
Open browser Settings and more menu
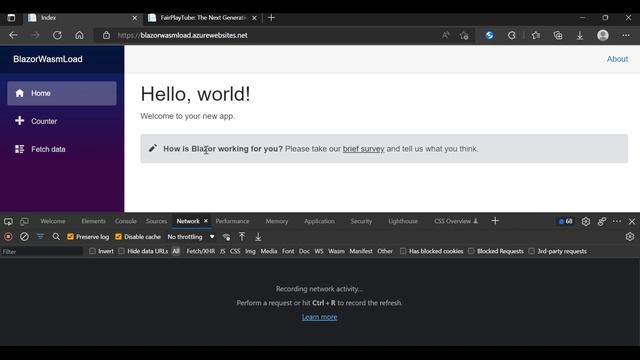tap(626, 36)
